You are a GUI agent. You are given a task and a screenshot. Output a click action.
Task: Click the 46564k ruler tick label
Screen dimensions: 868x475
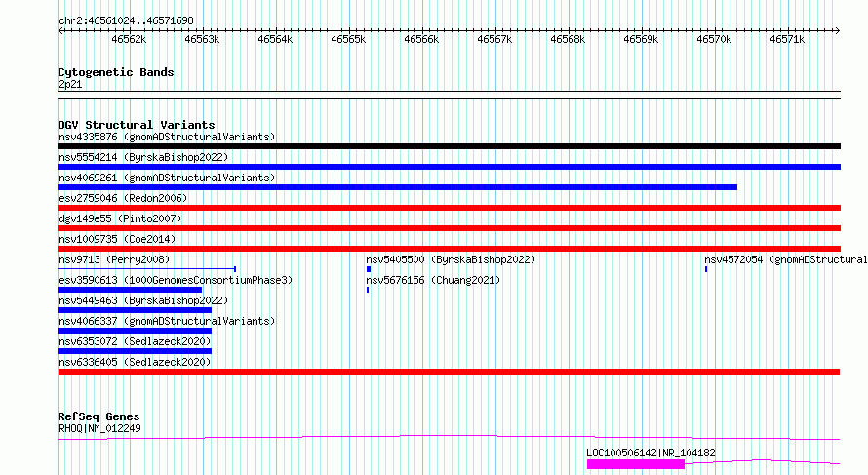click(x=275, y=40)
